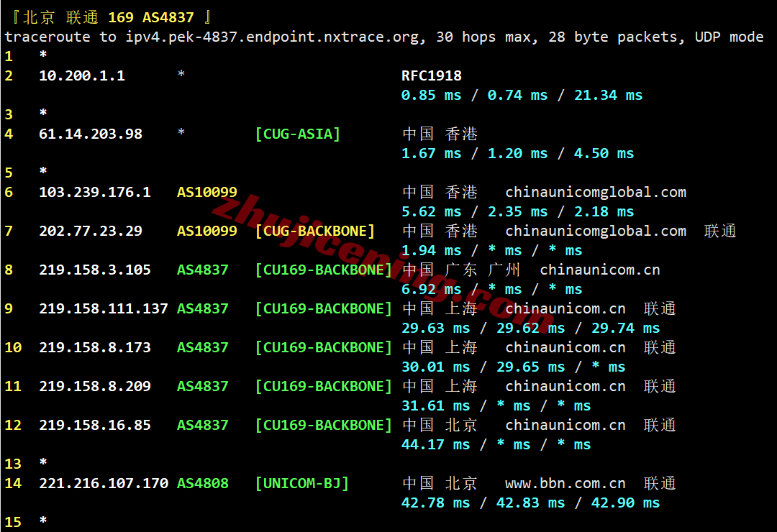Select latency value 31.61 ms
The height and width of the screenshot is (532, 777).
(435, 405)
